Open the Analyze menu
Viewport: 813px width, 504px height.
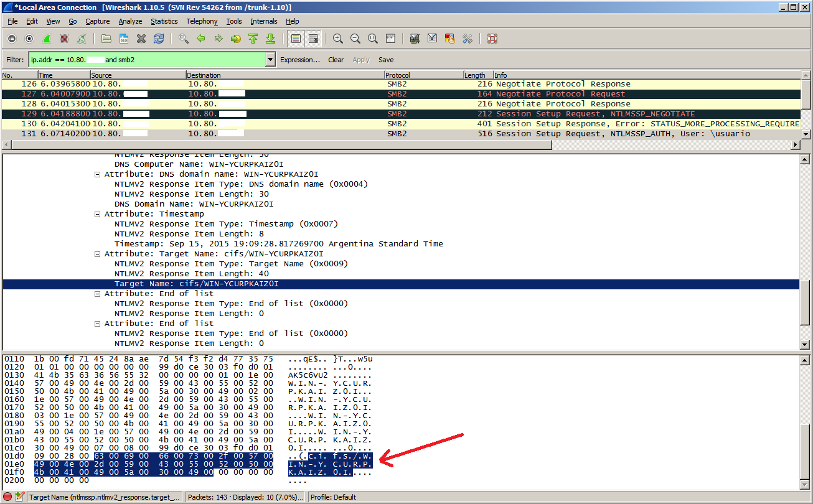(130, 21)
